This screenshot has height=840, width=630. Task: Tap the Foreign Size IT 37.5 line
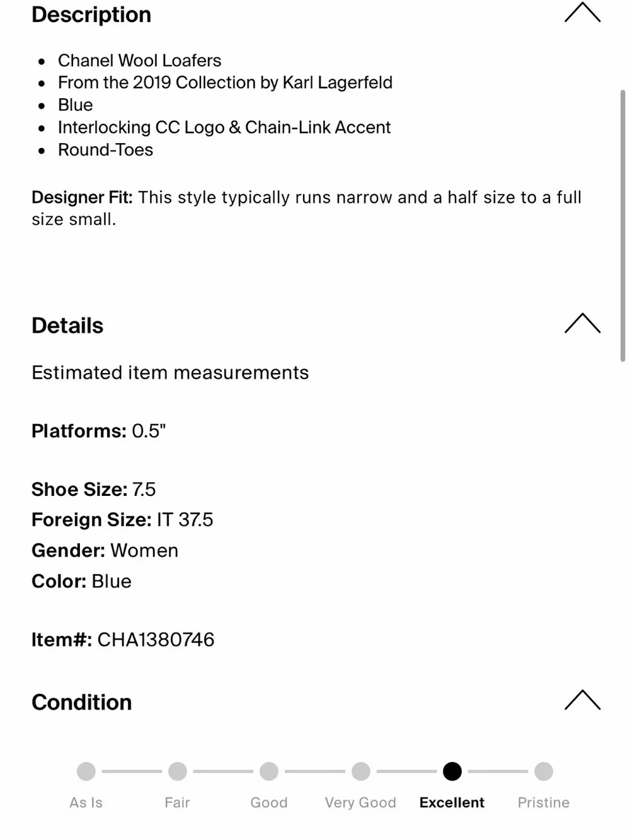point(122,520)
